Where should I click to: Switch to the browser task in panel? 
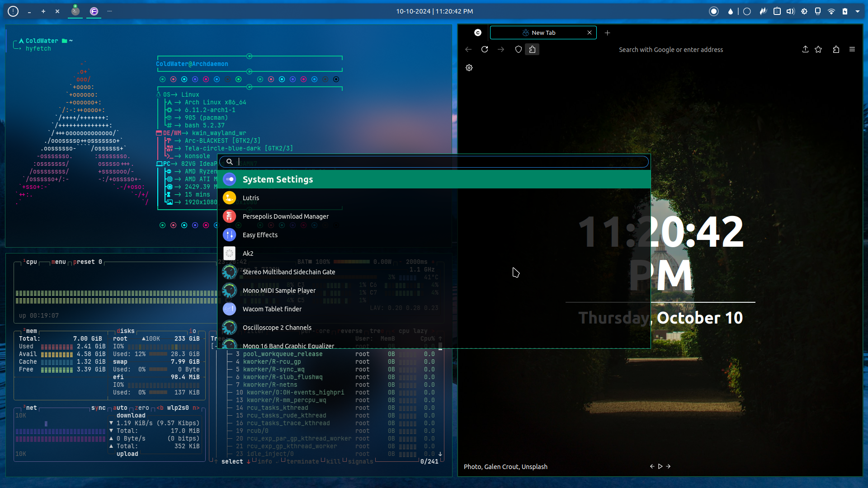pos(94,11)
